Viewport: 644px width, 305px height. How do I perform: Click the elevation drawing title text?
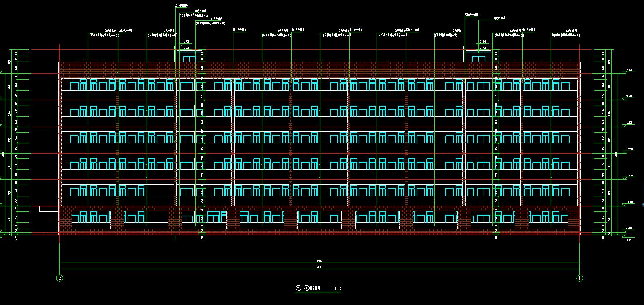[x=315, y=289]
